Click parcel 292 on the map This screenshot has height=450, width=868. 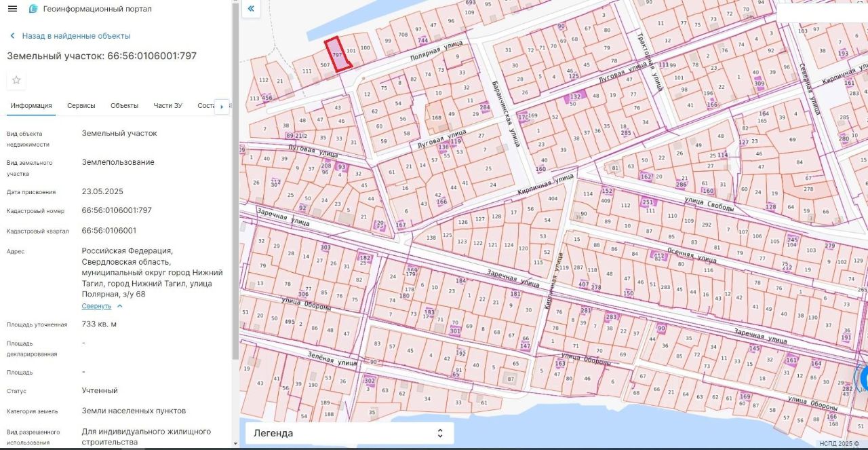707,225
